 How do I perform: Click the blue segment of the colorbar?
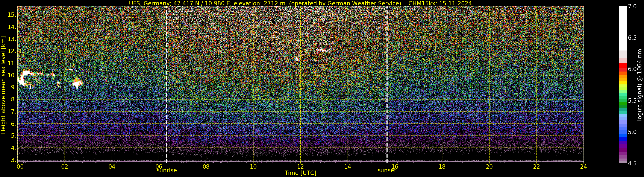click(x=623, y=139)
